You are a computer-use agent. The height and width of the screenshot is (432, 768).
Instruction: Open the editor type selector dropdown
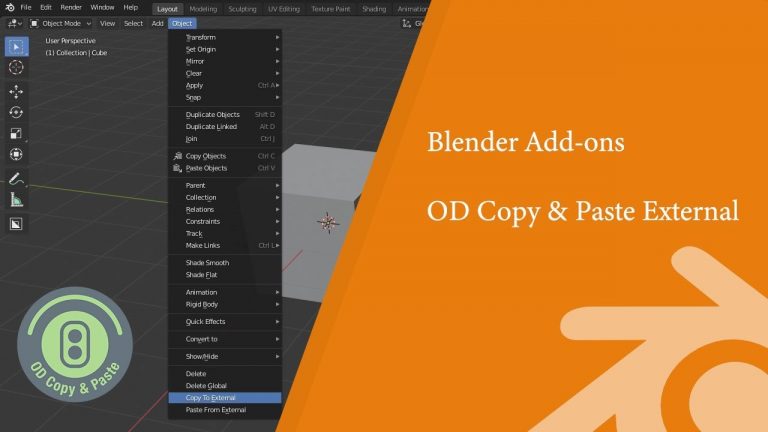(14, 23)
